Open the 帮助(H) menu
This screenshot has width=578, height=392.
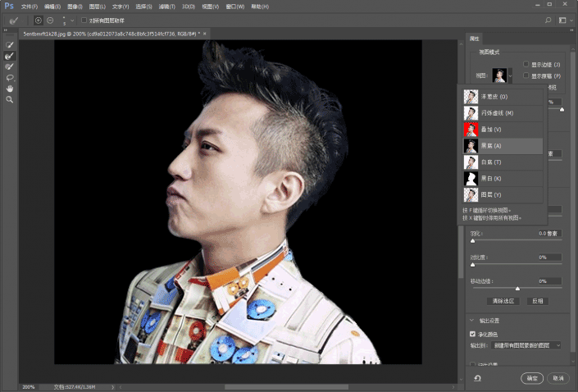[260, 7]
